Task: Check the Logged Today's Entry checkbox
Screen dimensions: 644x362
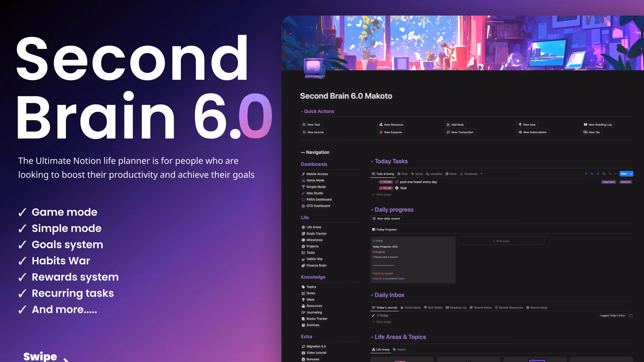Action: click(631, 316)
